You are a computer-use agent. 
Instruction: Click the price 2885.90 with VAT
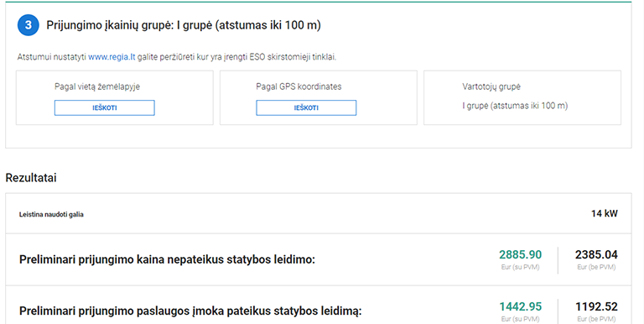pyautogui.click(x=521, y=254)
